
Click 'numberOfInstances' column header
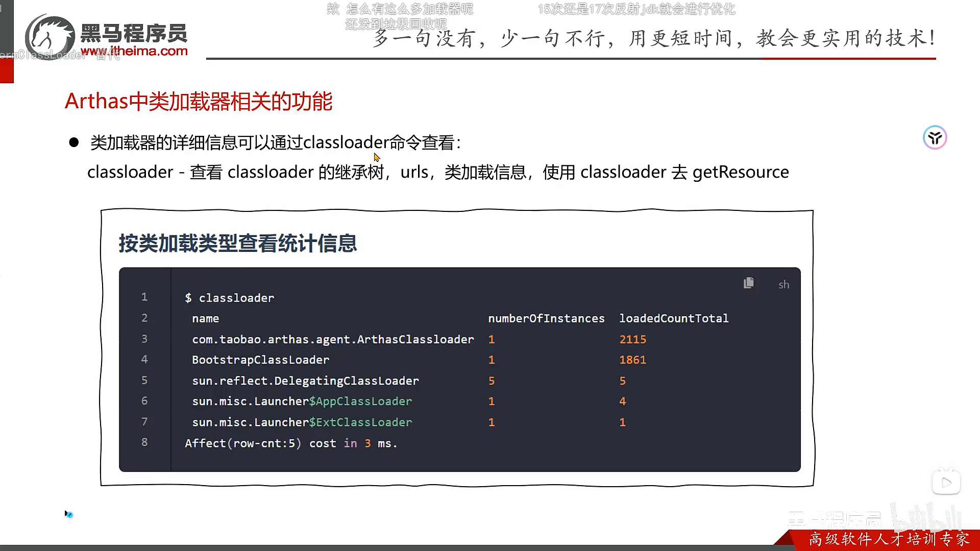click(x=546, y=319)
